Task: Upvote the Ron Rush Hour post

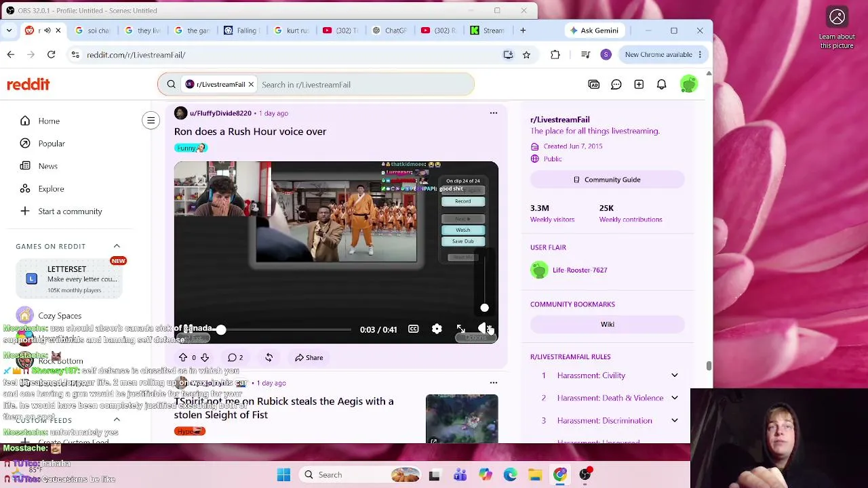Action: 183,357
